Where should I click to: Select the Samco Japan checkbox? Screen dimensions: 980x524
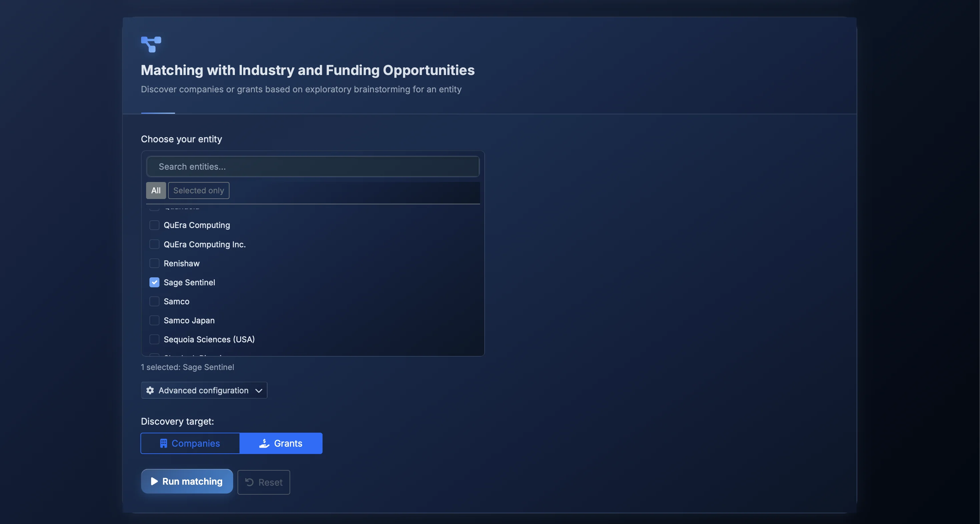(154, 320)
